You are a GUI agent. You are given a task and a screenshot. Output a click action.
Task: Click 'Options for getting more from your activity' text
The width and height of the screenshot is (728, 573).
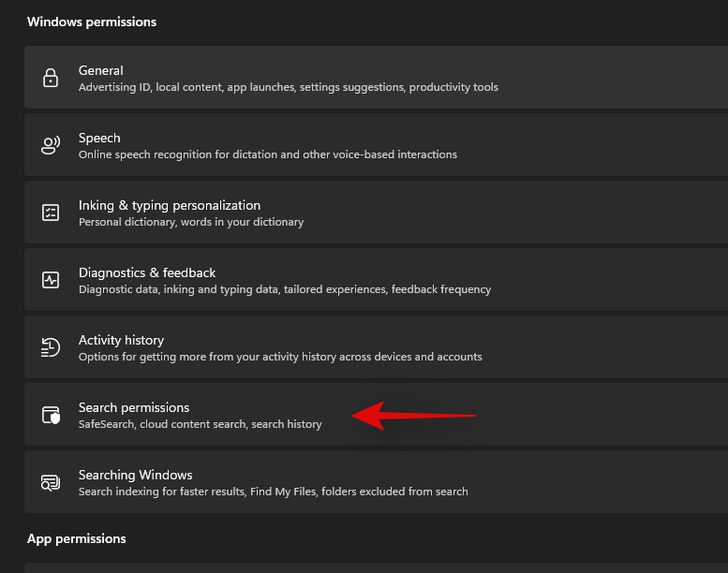click(280, 357)
